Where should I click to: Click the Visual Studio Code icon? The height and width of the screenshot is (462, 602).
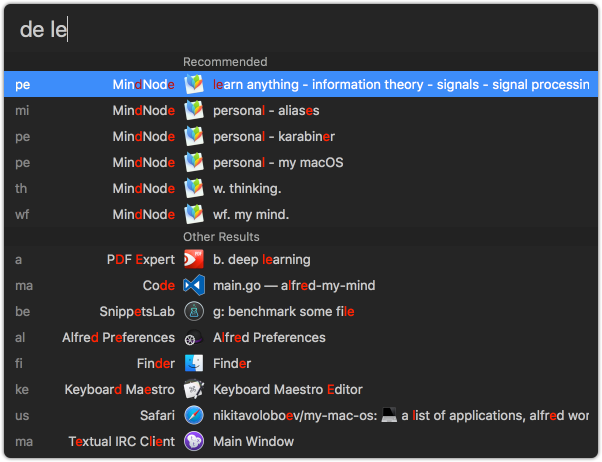click(194, 285)
